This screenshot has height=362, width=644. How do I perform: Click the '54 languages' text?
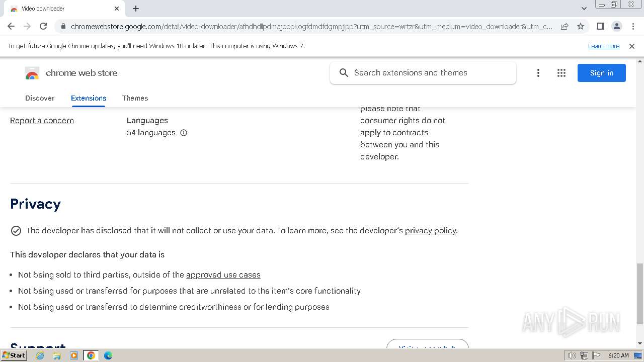pyautogui.click(x=151, y=133)
